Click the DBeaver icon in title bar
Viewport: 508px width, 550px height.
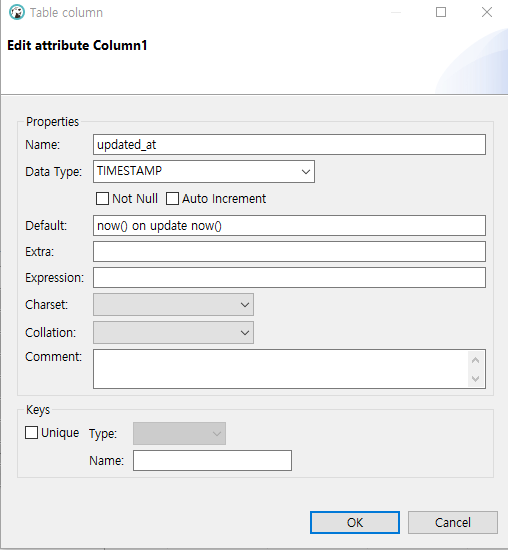click(17, 13)
